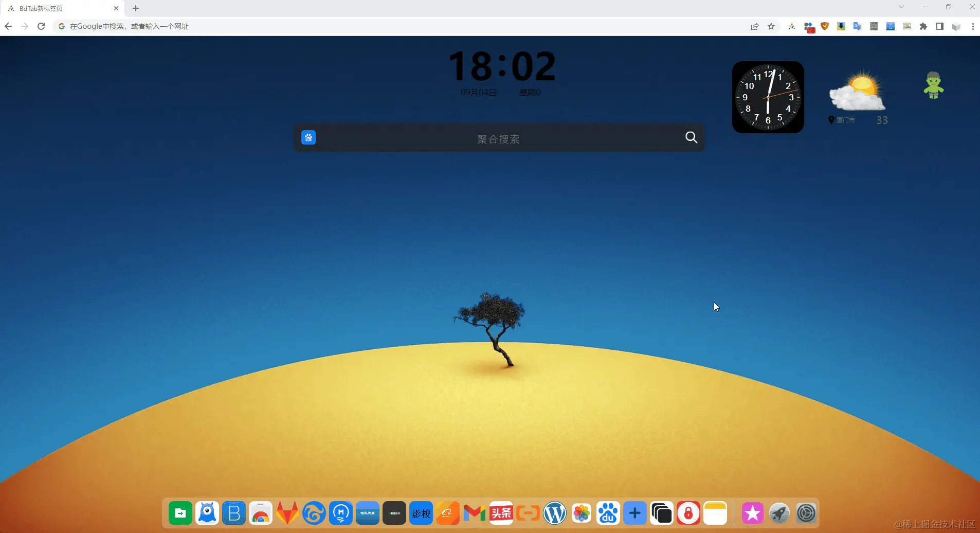Open the blue extension icon right of SVG 2 PNG
The width and height of the screenshot is (980, 533).
click(x=891, y=26)
